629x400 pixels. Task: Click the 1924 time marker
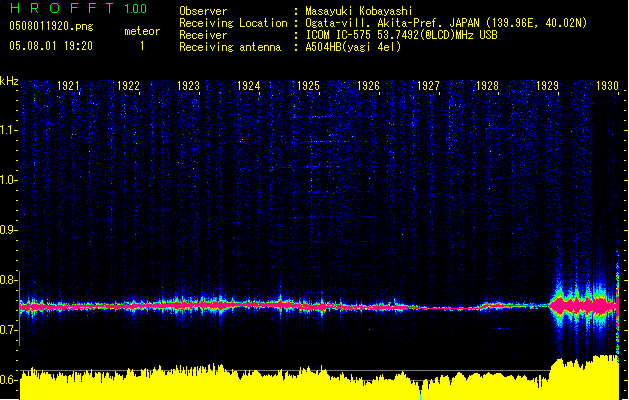248,86
